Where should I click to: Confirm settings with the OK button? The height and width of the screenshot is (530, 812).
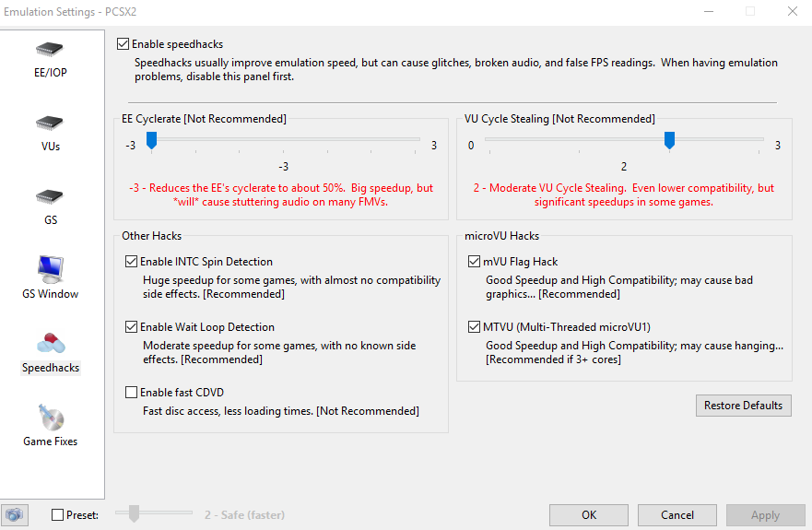tap(589, 515)
